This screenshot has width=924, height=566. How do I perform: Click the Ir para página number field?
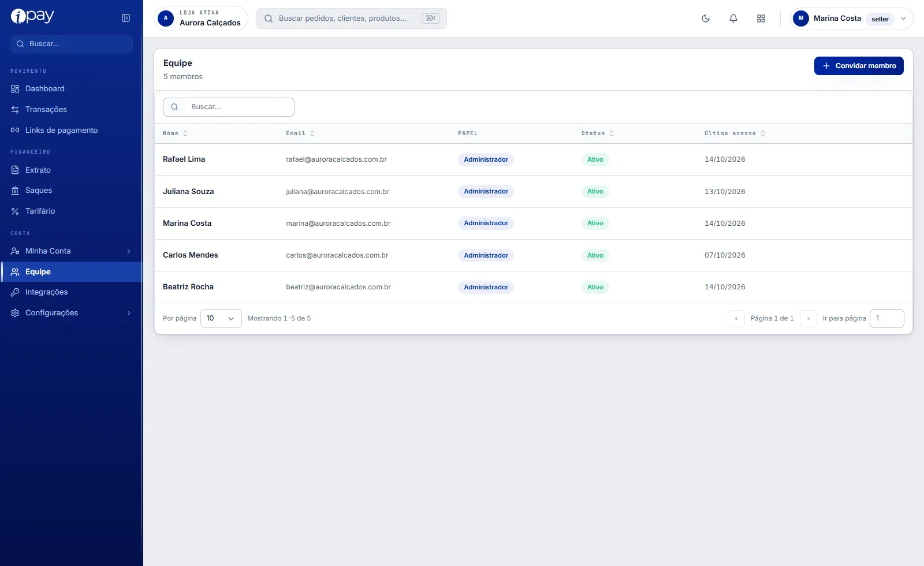point(887,318)
